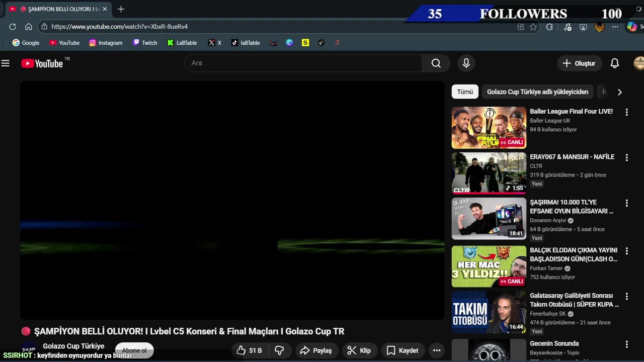The image size is (644, 362).
Task: Click the browser address bar URL
Action: pyautogui.click(x=120, y=27)
